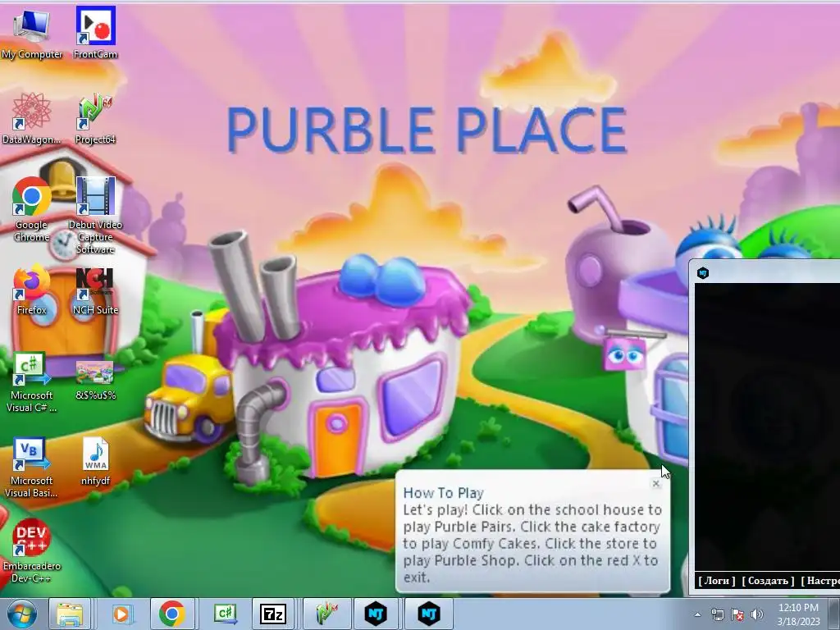Viewport: 840px width, 630px height.
Task: Open the Embarcadero Dev-C++ desktop shortcut
Action: tap(31, 552)
